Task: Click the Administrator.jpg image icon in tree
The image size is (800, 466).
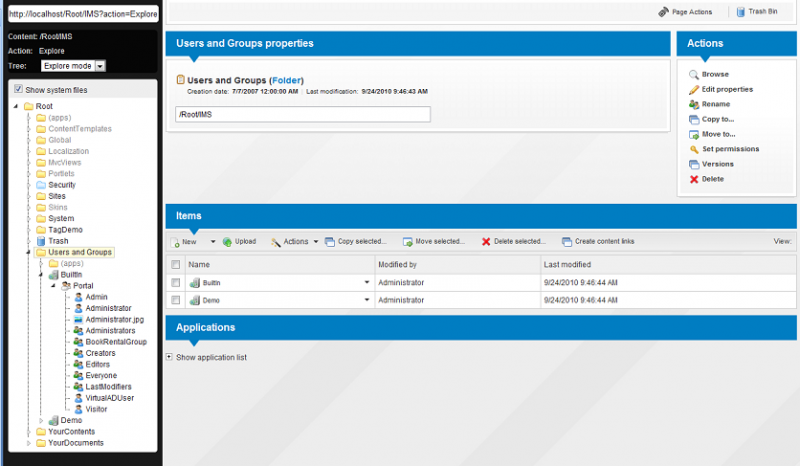Action: click(78, 320)
